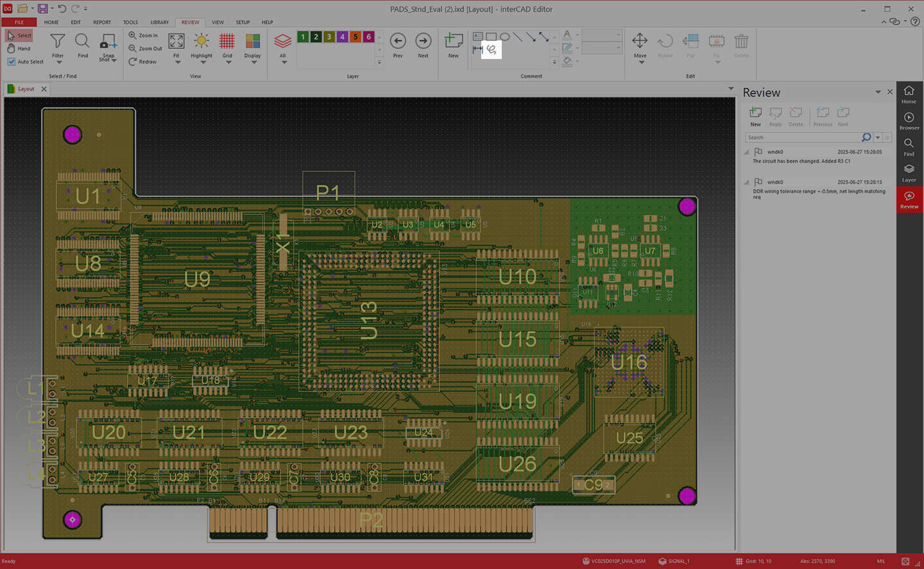Open Layer panel in right sidebar

tap(909, 173)
